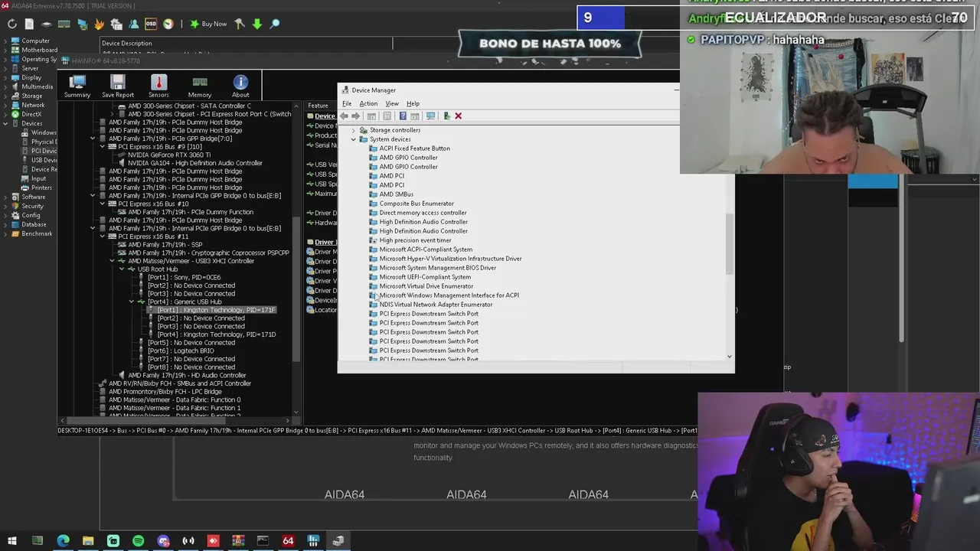Open Microsoft Edge from the taskbar
Viewport: 980px width, 551px height.
point(63,541)
